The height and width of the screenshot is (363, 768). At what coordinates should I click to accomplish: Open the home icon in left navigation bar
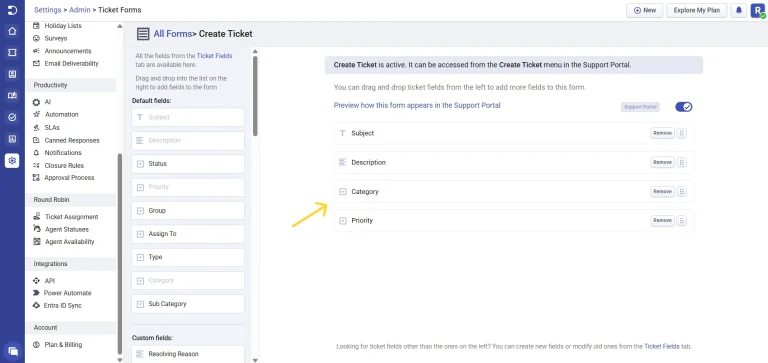tap(12, 31)
